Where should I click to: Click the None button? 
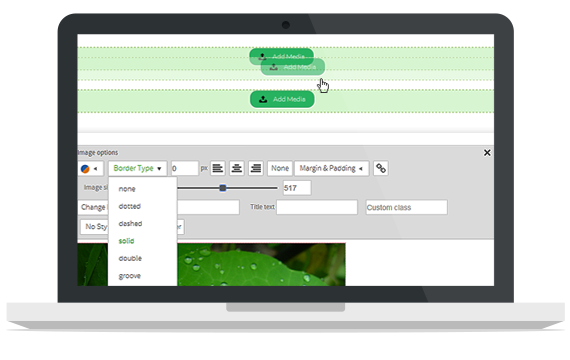280,168
